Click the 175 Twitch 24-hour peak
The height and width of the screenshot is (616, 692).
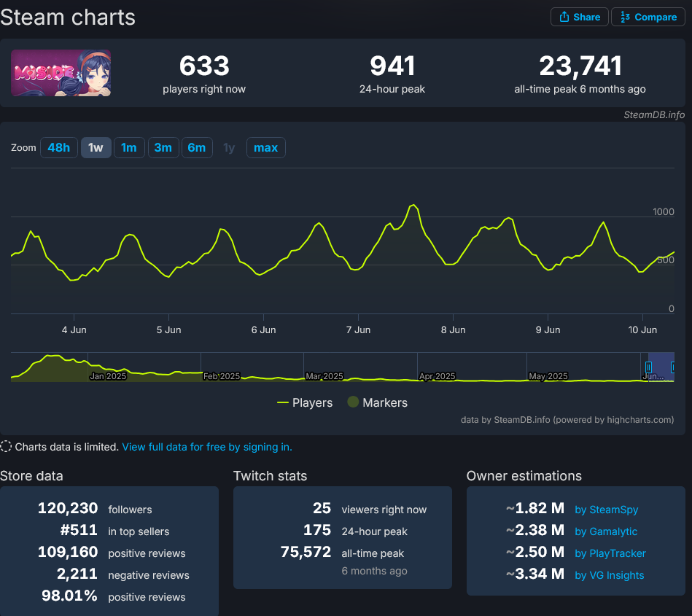[x=317, y=530]
